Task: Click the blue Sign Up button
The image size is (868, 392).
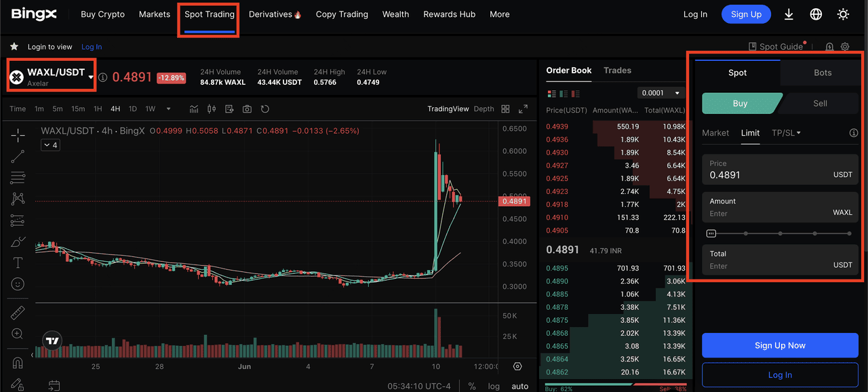Action: click(746, 14)
